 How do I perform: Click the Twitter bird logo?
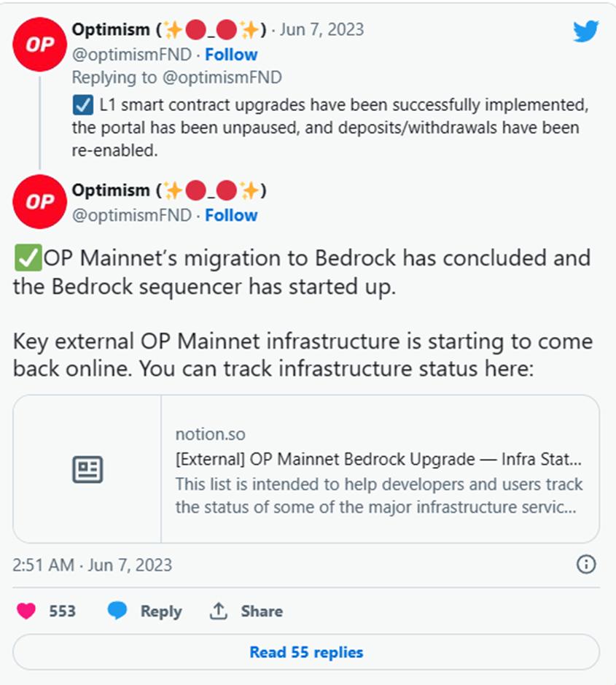coord(585,31)
